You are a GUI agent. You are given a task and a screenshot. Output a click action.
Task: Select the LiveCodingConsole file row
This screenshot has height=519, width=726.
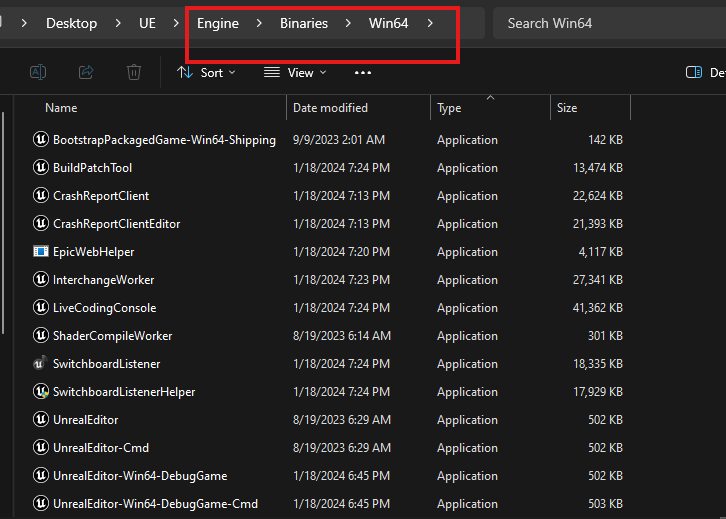tap(104, 308)
